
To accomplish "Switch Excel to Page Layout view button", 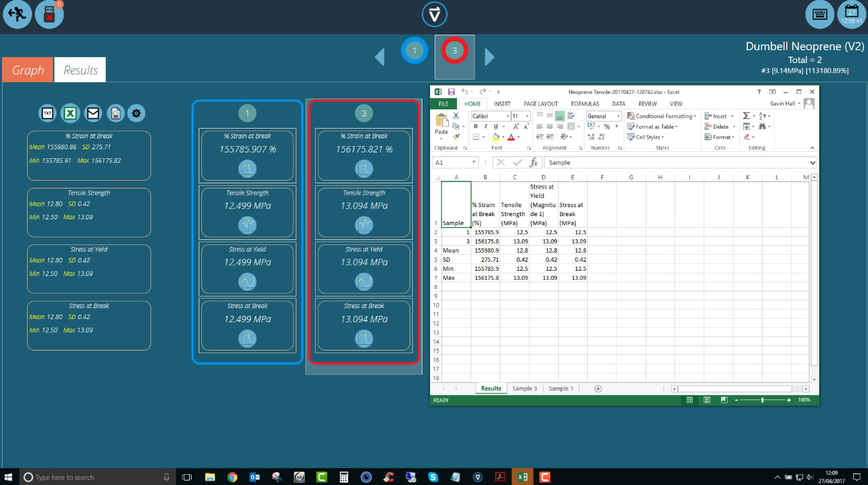I will point(707,399).
